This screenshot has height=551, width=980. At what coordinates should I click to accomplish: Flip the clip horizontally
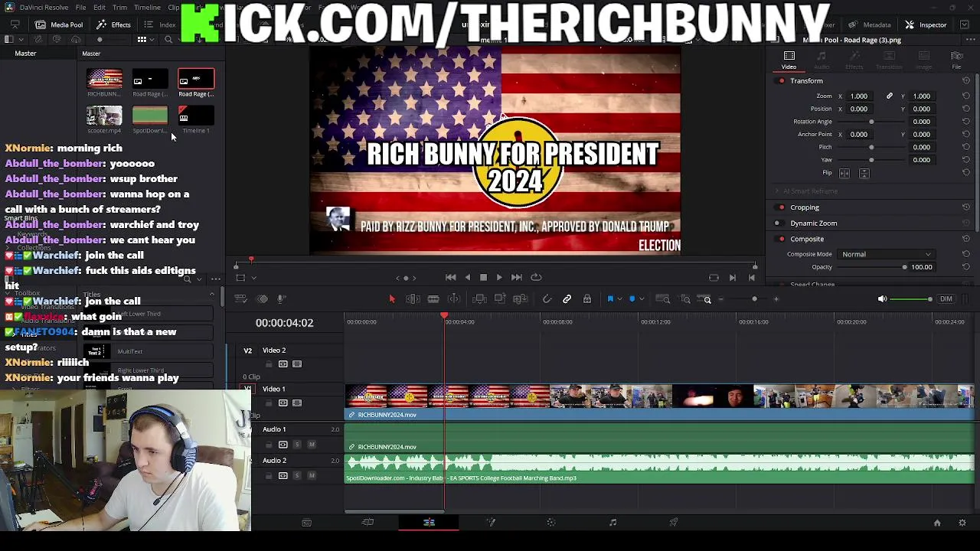[844, 173]
